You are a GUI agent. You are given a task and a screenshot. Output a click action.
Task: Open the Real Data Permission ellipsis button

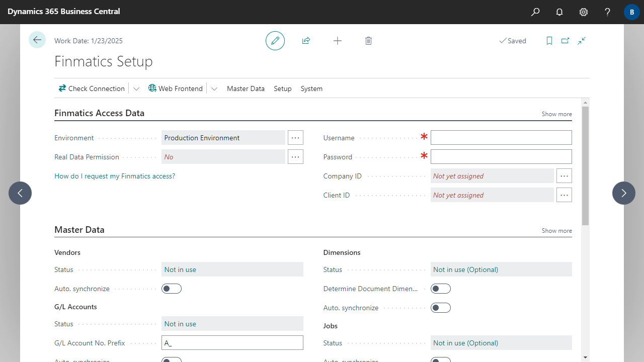pyautogui.click(x=295, y=156)
